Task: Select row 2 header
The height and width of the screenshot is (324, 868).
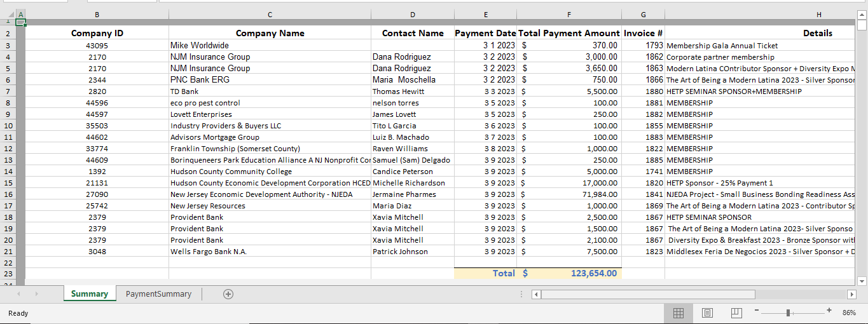Action: (8, 34)
